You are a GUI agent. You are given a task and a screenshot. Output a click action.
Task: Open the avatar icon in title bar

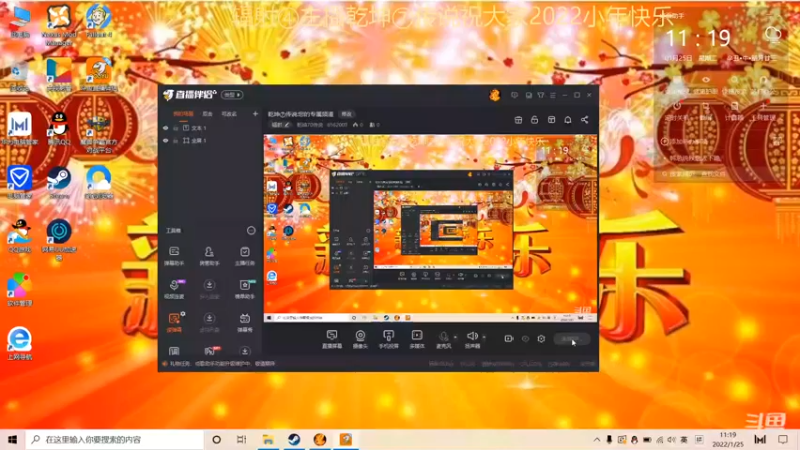click(x=494, y=95)
